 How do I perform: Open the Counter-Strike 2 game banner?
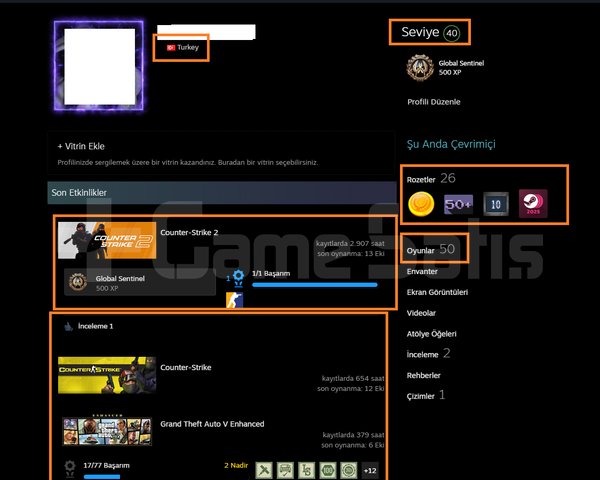[107, 240]
